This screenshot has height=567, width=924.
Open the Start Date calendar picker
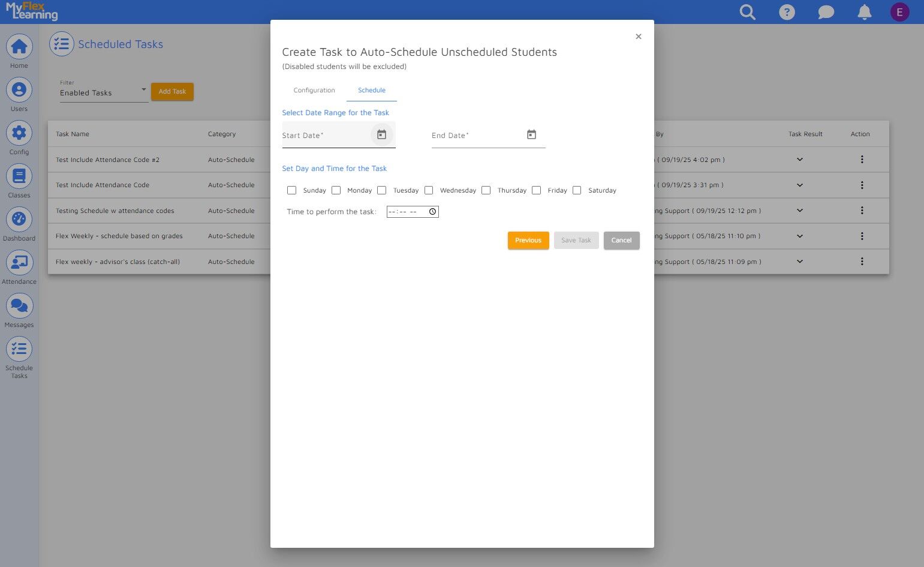point(381,134)
